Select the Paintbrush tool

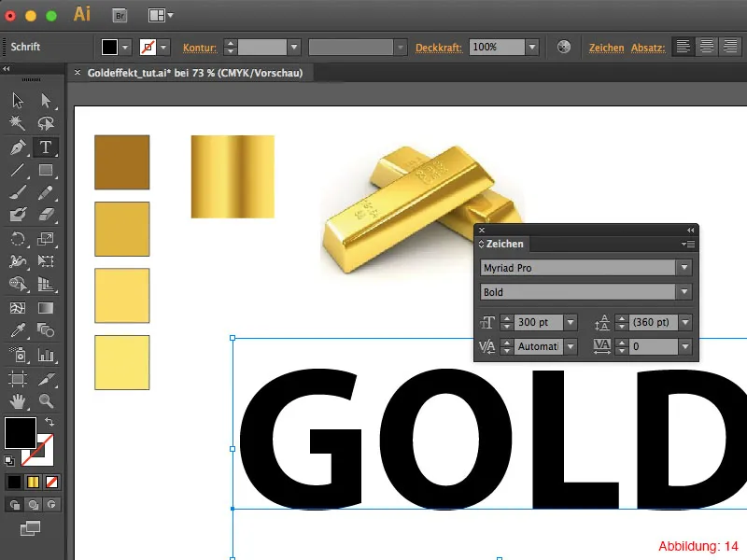pyautogui.click(x=18, y=192)
